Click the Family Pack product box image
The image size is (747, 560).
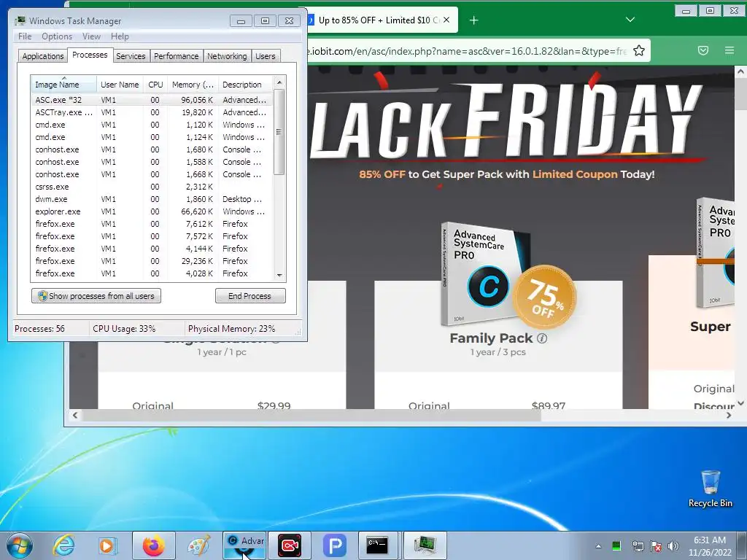coord(486,274)
